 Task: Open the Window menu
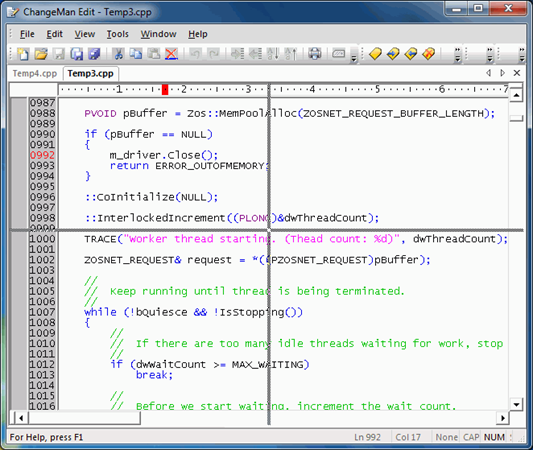pyautogui.click(x=158, y=34)
